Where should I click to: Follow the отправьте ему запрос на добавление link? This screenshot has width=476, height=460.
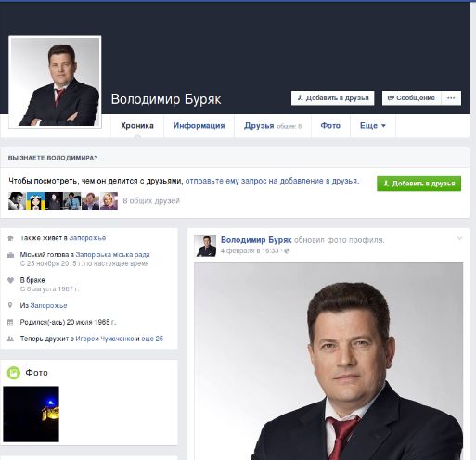(x=272, y=181)
